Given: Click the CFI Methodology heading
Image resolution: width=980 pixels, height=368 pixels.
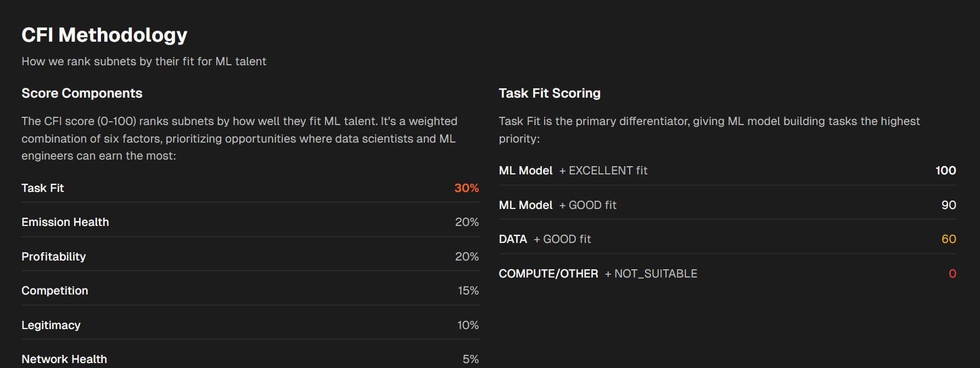Looking at the screenshot, I should (104, 35).
